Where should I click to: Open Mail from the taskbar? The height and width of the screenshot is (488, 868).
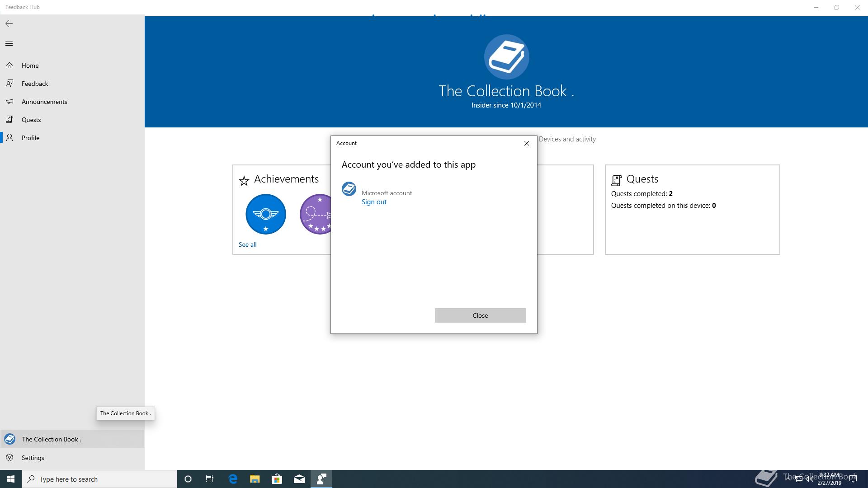pyautogui.click(x=299, y=479)
